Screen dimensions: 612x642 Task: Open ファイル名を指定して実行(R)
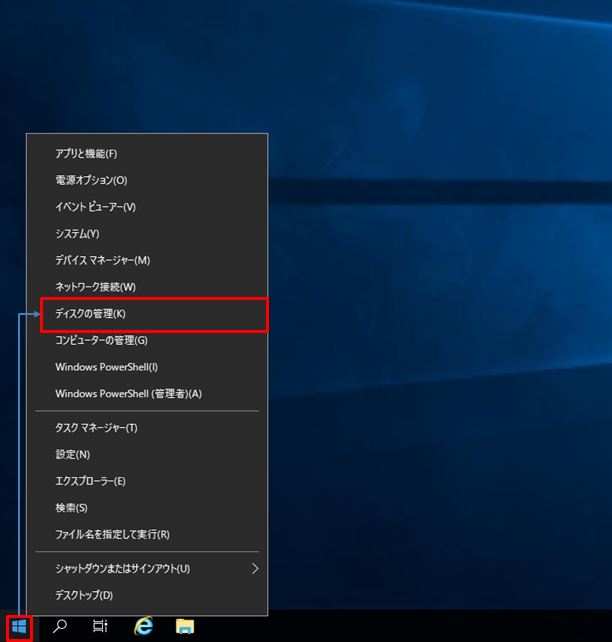tap(147, 534)
